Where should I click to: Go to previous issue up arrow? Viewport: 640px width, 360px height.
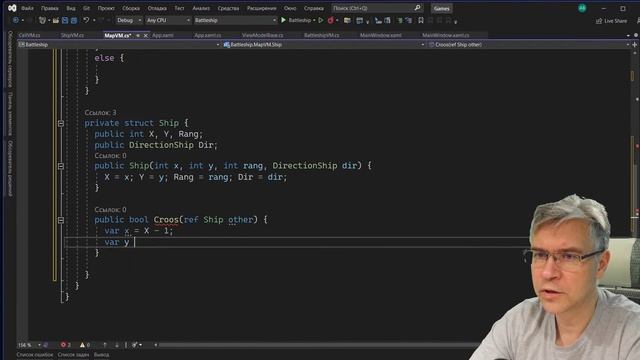coord(105,345)
